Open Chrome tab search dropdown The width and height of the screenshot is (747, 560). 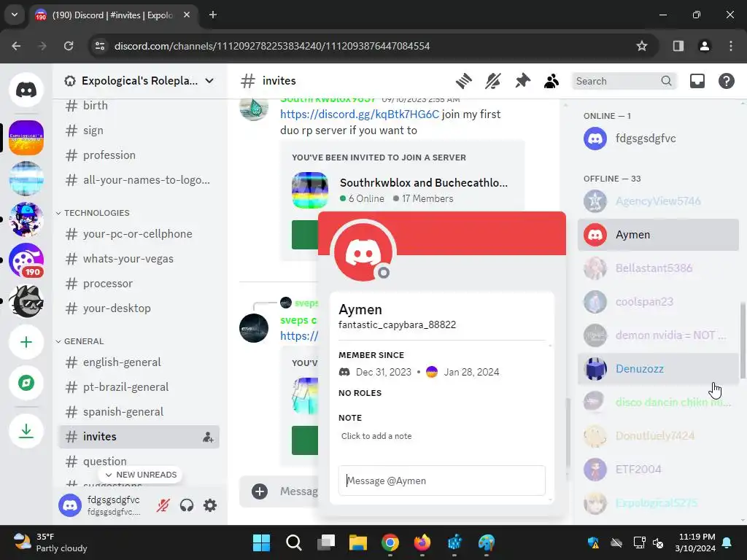coord(15,15)
